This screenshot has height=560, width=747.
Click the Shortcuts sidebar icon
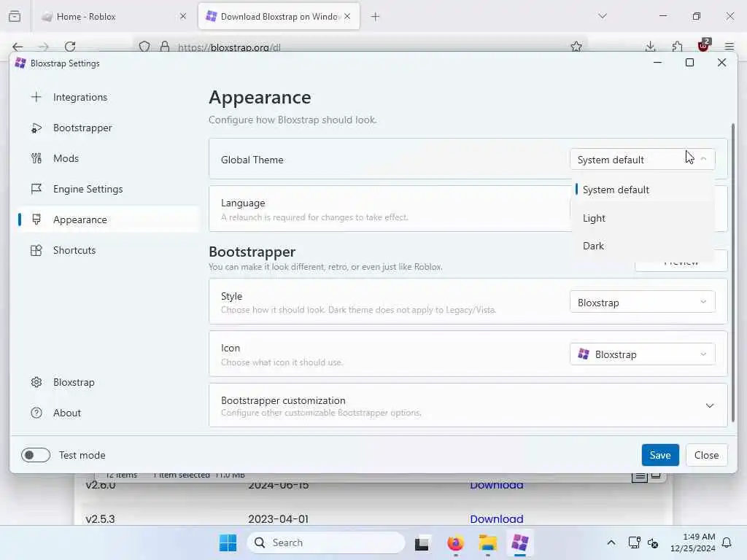click(36, 250)
